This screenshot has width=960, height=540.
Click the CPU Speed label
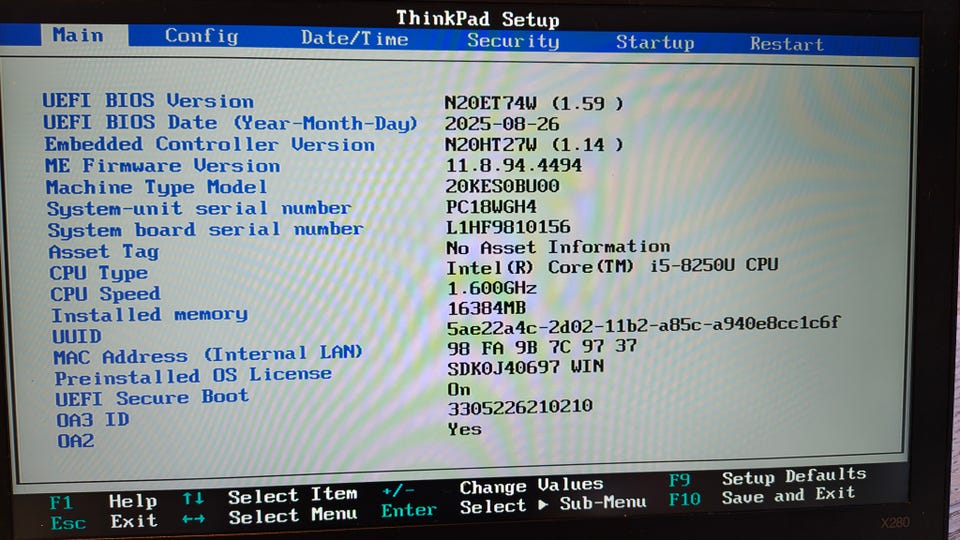(105, 294)
